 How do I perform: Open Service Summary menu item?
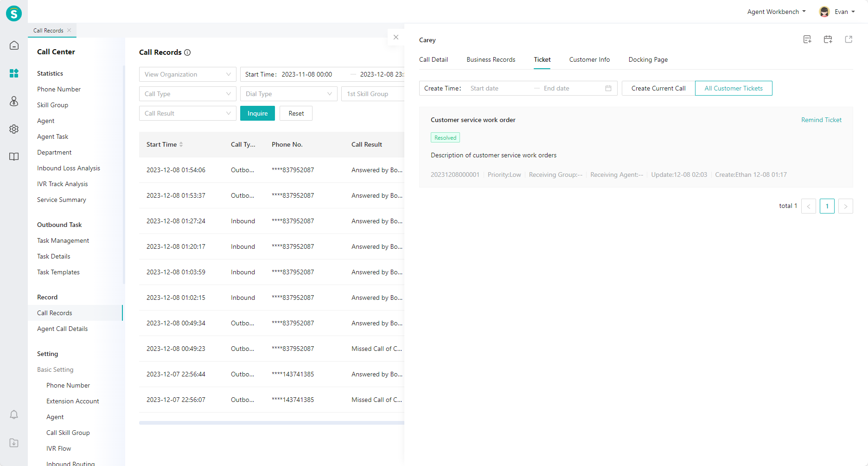tap(62, 200)
